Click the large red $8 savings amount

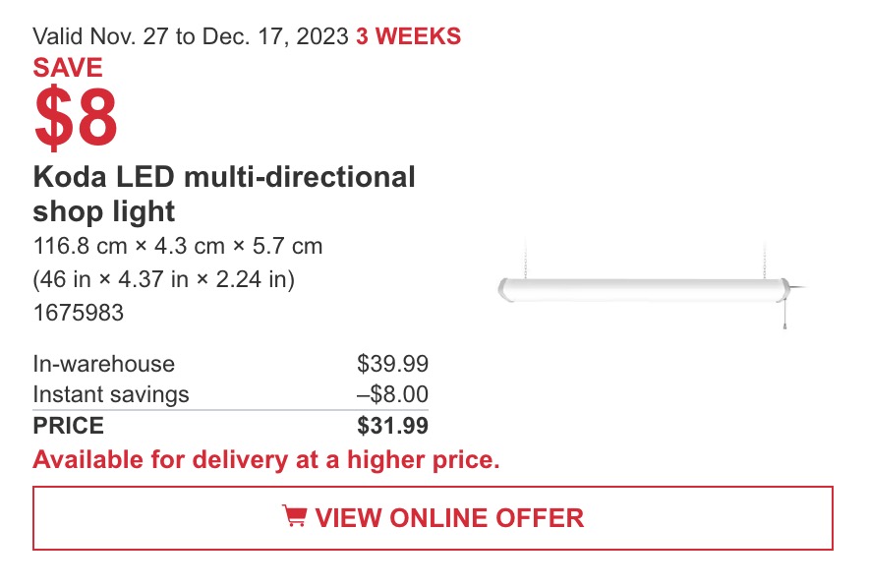pyautogui.click(x=76, y=117)
